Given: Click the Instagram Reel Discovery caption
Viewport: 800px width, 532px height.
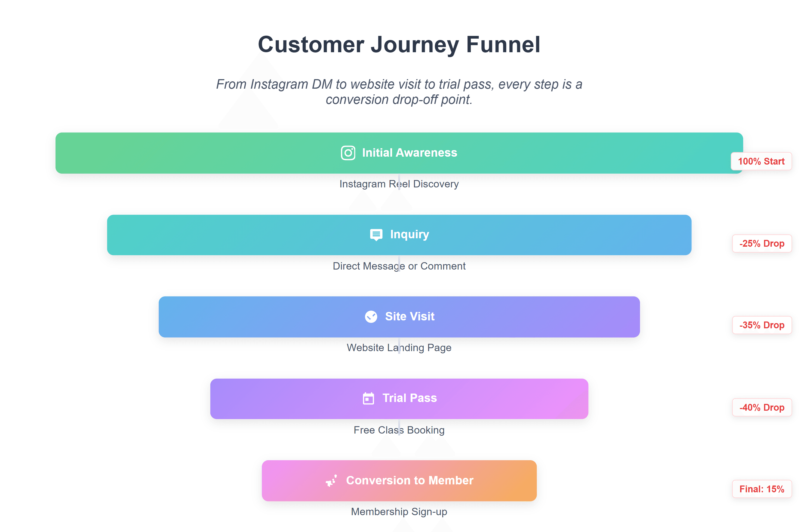Looking at the screenshot, I should click(x=399, y=184).
